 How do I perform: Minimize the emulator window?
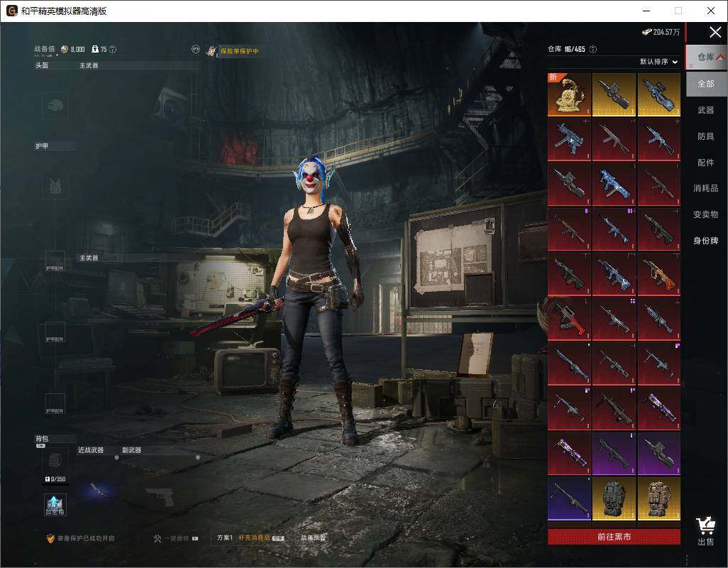646,11
